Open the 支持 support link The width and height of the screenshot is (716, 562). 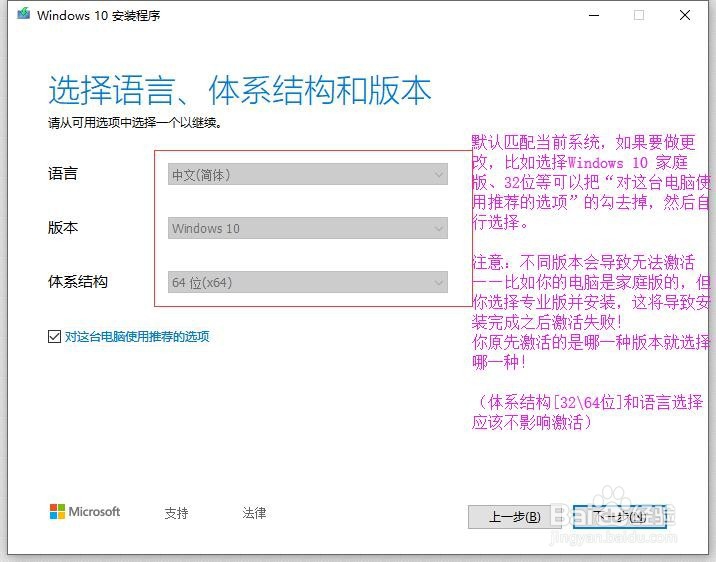point(176,513)
